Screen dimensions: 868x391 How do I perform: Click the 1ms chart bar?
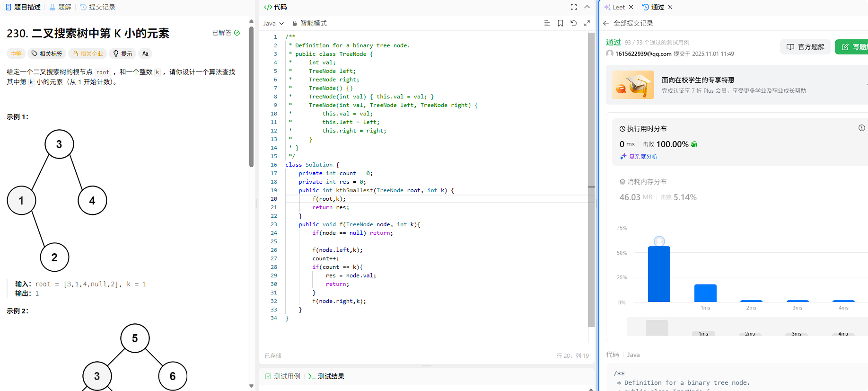(x=705, y=293)
